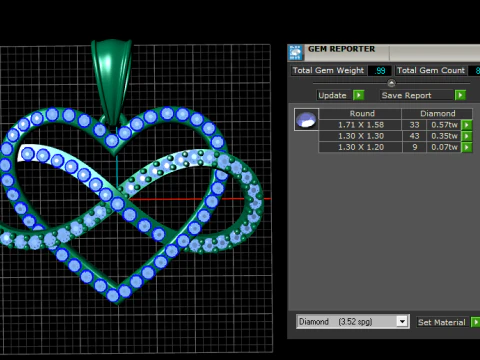Image resolution: width=480 pixels, height=360 pixels.
Task: Click the gem count cell showing 43
Action: 414,136
